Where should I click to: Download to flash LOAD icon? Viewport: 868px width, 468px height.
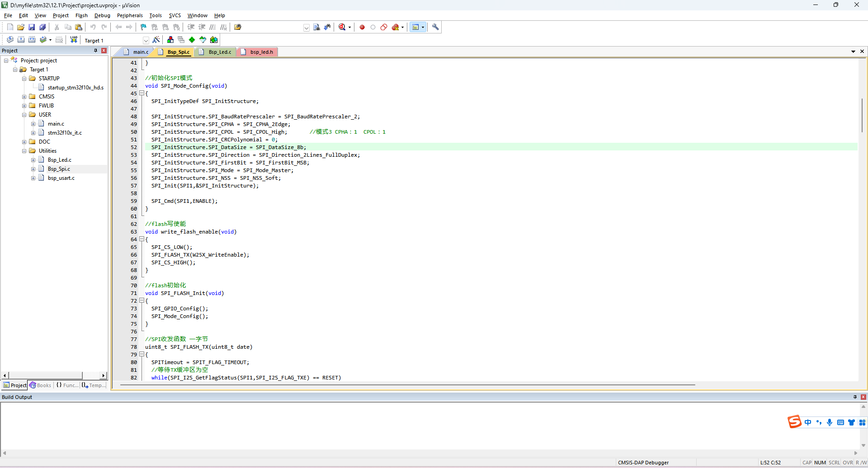74,40
